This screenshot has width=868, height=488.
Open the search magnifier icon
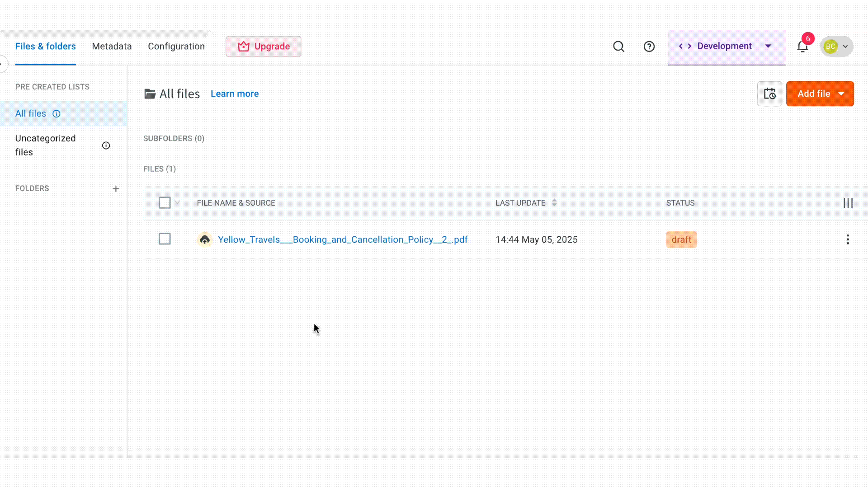[x=618, y=47]
